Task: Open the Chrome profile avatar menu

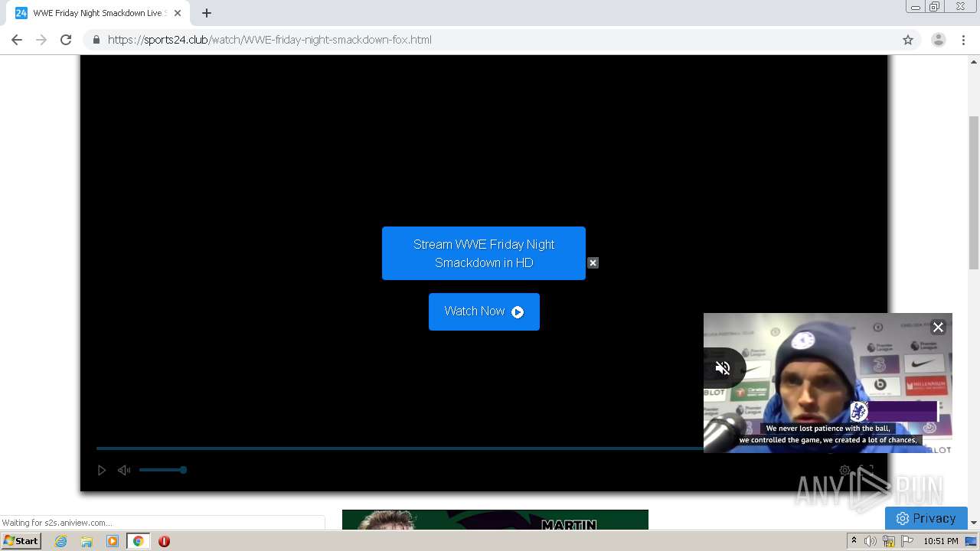Action: tap(938, 40)
